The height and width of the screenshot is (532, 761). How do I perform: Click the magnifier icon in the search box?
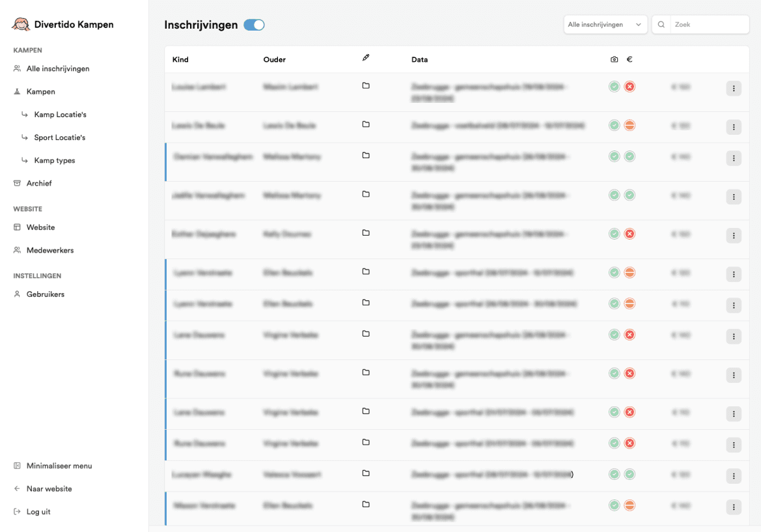point(661,25)
